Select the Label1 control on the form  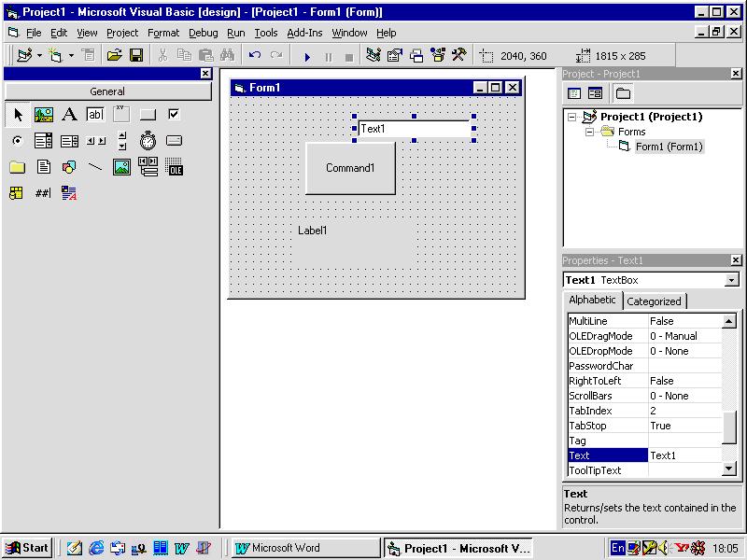(352, 245)
